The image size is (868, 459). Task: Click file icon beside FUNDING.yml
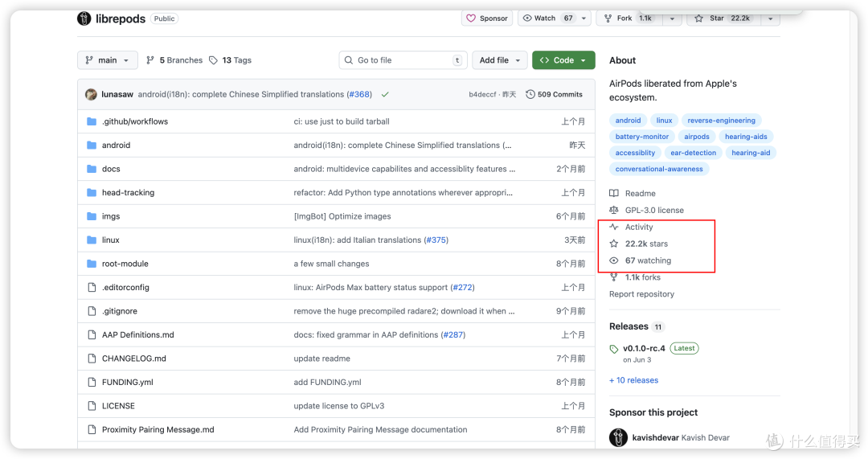pyautogui.click(x=92, y=383)
